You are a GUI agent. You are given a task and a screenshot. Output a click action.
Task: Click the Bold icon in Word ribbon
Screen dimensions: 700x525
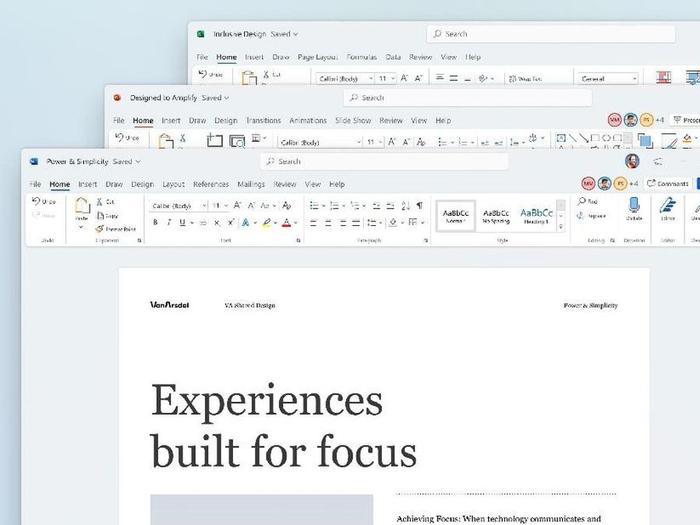click(156, 223)
